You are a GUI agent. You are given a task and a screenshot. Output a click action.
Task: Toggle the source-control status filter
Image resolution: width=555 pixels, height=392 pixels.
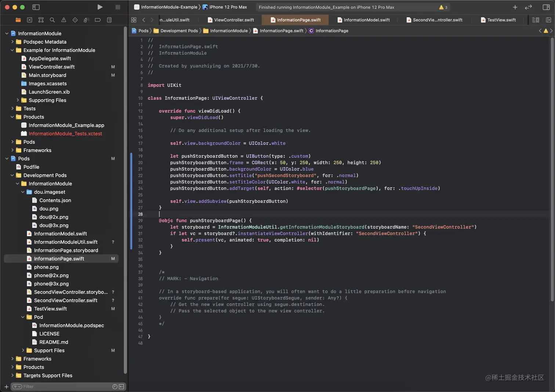click(121, 386)
